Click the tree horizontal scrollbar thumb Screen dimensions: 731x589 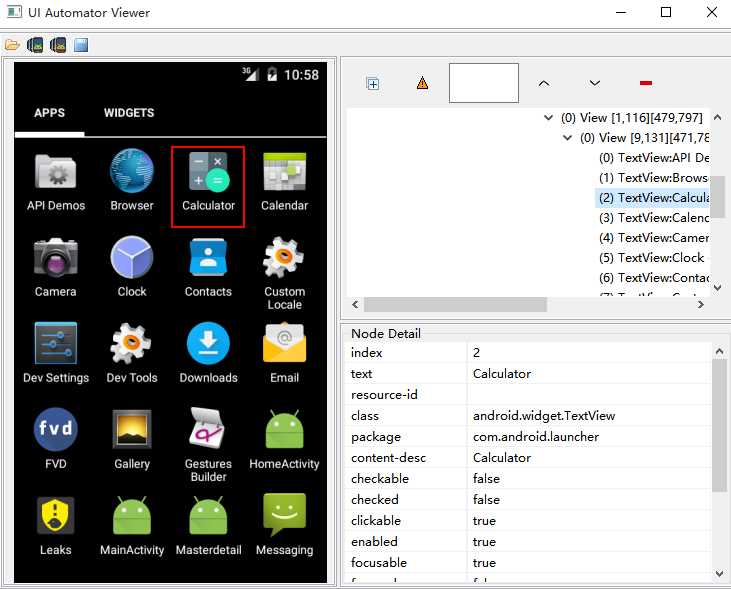click(x=455, y=305)
